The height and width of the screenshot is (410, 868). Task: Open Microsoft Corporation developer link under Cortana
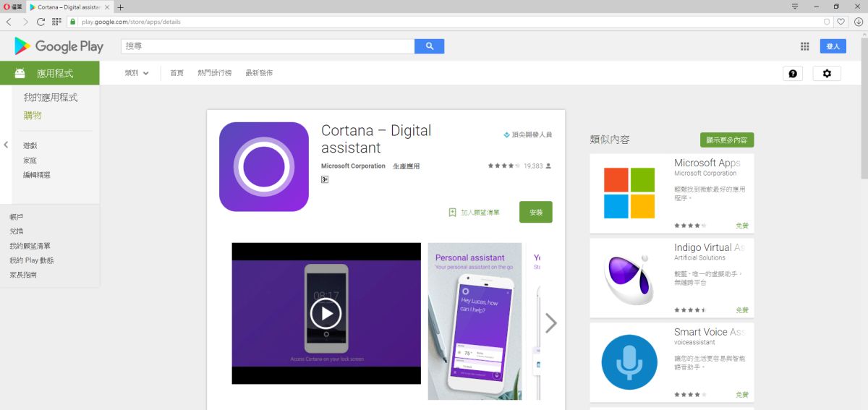(x=353, y=166)
